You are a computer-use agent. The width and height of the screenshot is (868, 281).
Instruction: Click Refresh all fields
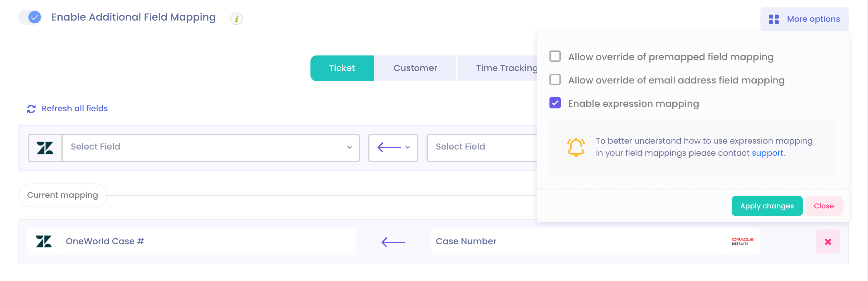[x=75, y=108]
